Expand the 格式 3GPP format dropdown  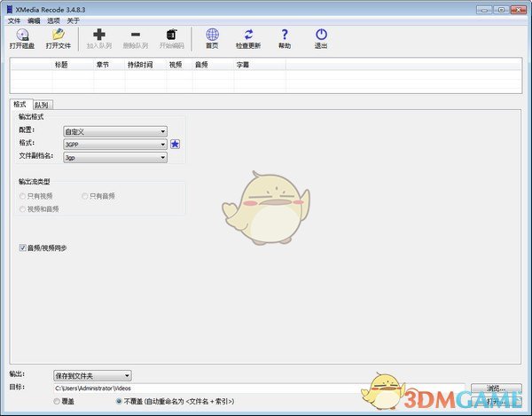coord(115,145)
